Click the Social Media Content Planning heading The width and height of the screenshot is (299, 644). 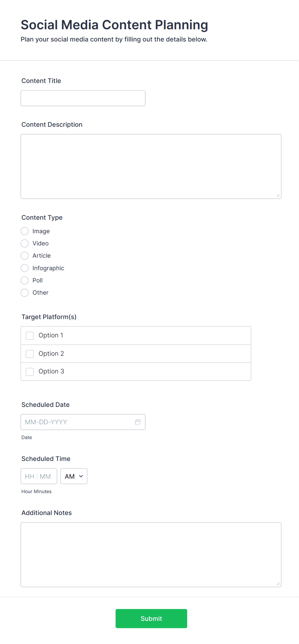pyautogui.click(x=114, y=25)
